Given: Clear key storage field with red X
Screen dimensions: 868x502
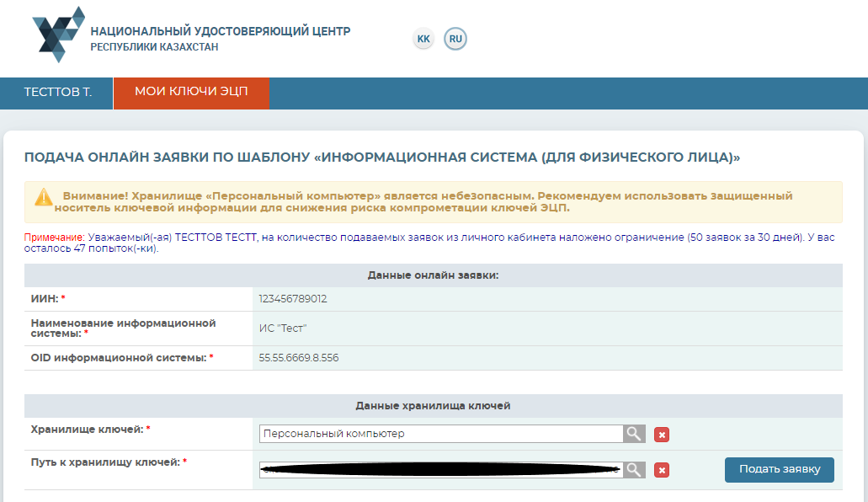Looking at the screenshot, I should tap(662, 435).
